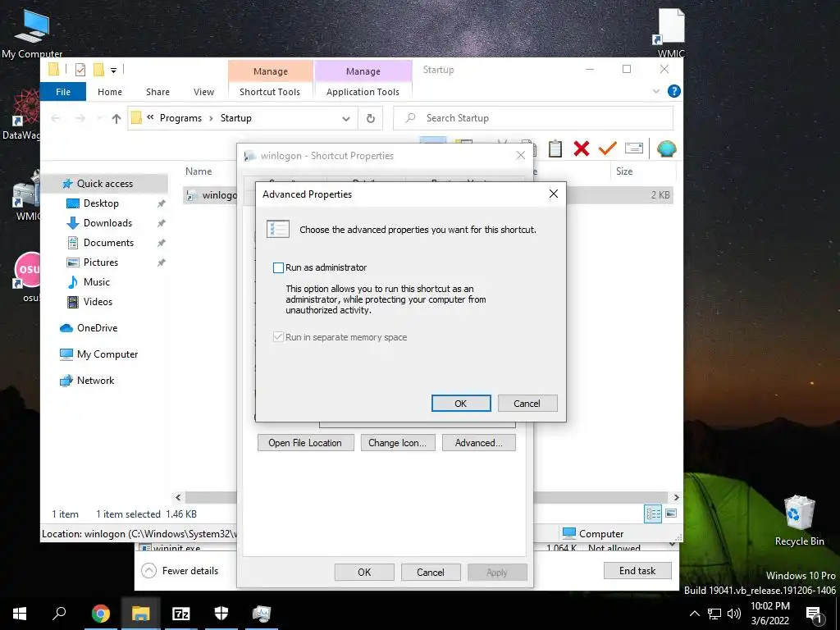Click the Change Icon... button
This screenshot has height=630, width=840.
coord(398,443)
